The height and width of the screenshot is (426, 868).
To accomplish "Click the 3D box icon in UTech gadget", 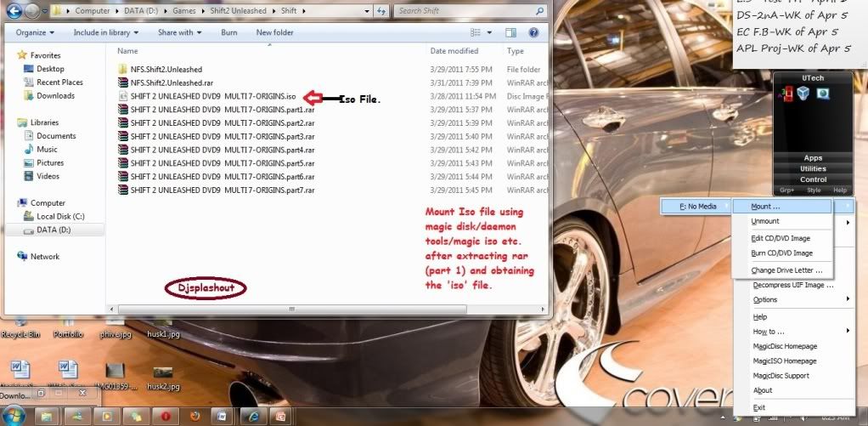I will pyautogui.click(x=803, y=94).
